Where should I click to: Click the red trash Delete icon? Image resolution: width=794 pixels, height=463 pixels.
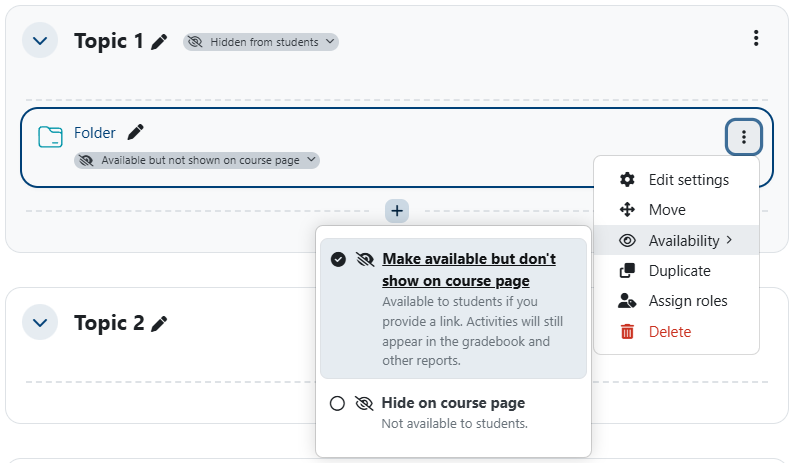(627, 331)
